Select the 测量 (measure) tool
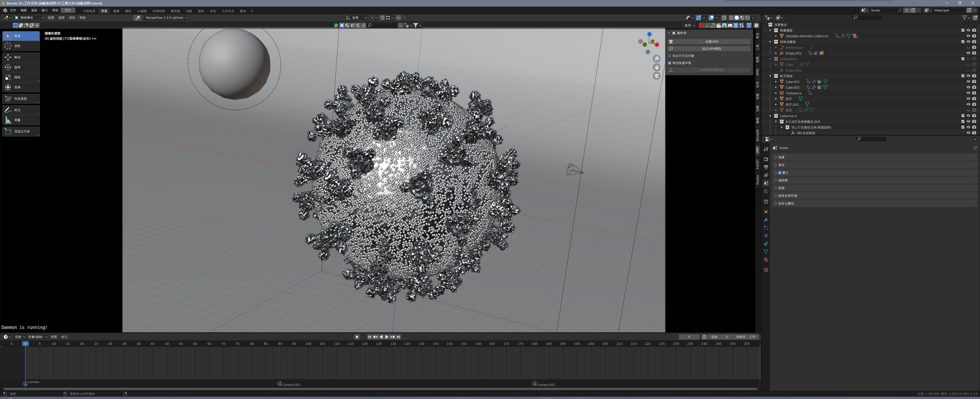Screen dimensions: 980x399 pyautogui.click(x=21, y=120)
